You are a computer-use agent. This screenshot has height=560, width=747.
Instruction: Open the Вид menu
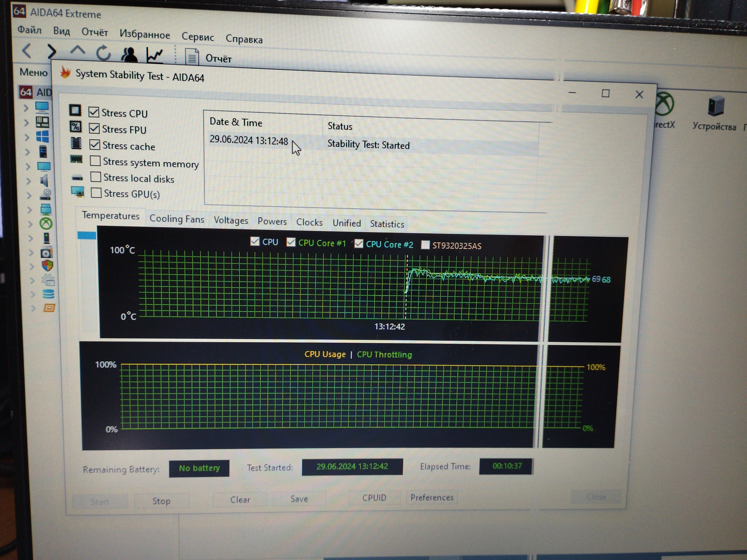click(61, 31)
